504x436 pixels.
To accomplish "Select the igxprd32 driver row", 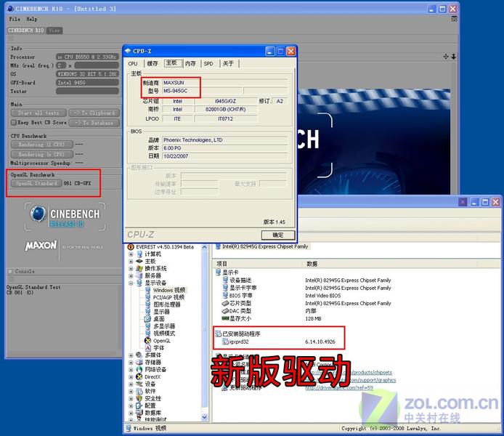I will (x=239, y=342).
